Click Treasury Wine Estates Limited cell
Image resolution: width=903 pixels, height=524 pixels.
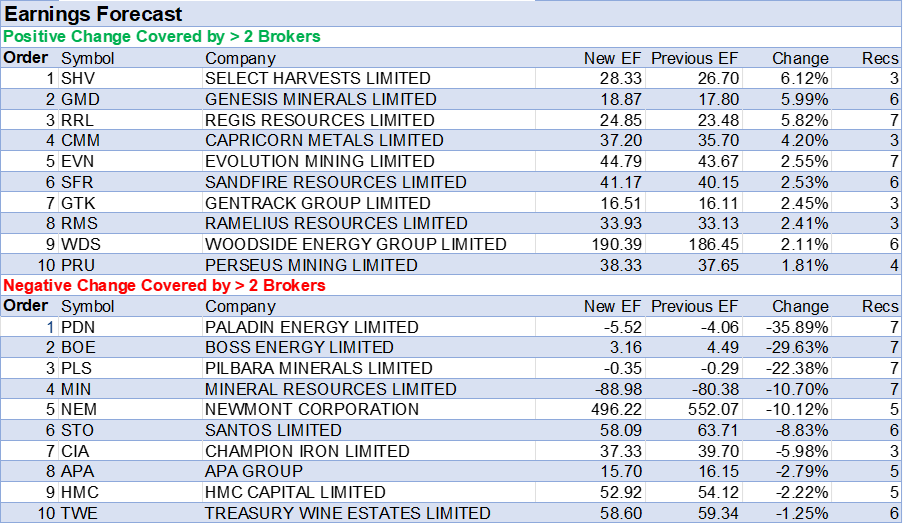pyautogui.click(x=347, y=513)
